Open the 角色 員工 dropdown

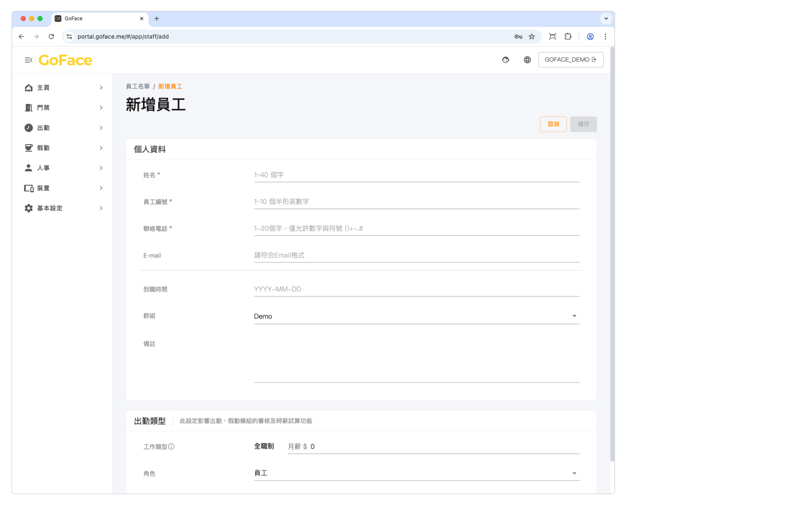416,473
